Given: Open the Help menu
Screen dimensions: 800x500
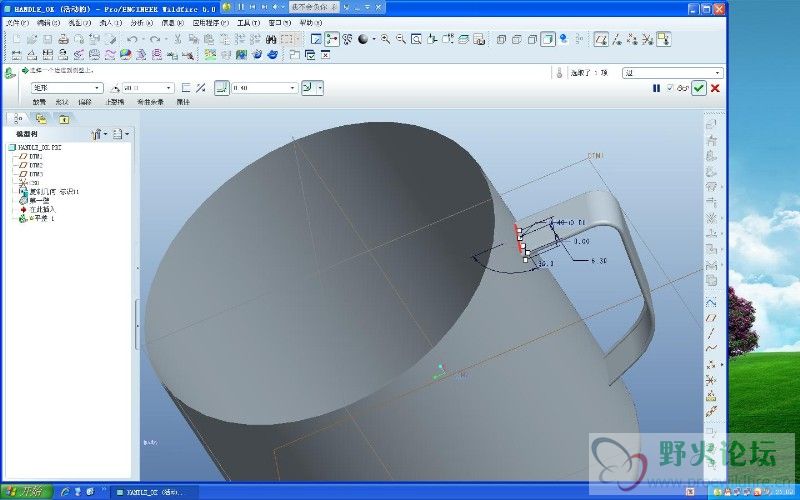Looking at the screenshot, I should click(x=311, y=23).
